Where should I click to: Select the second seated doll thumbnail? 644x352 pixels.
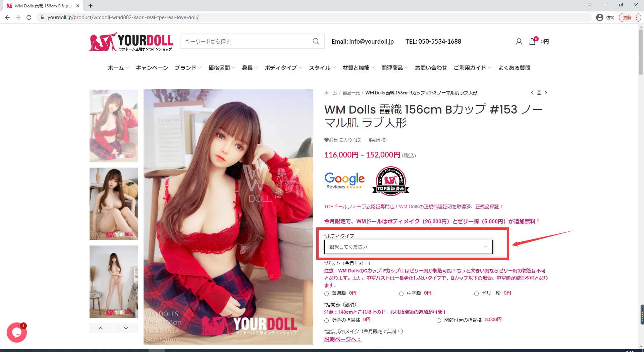[x=114, y=204]
